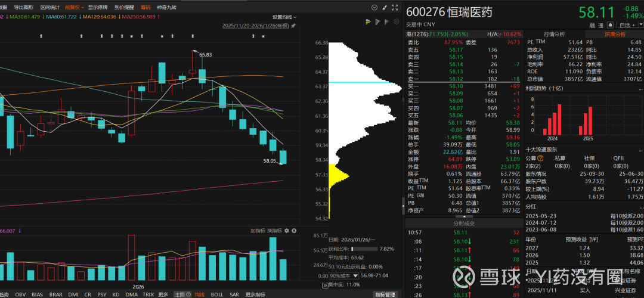644x298 pixels.
Task: Select the OBV indicator tab
Action: coord(20,294)
